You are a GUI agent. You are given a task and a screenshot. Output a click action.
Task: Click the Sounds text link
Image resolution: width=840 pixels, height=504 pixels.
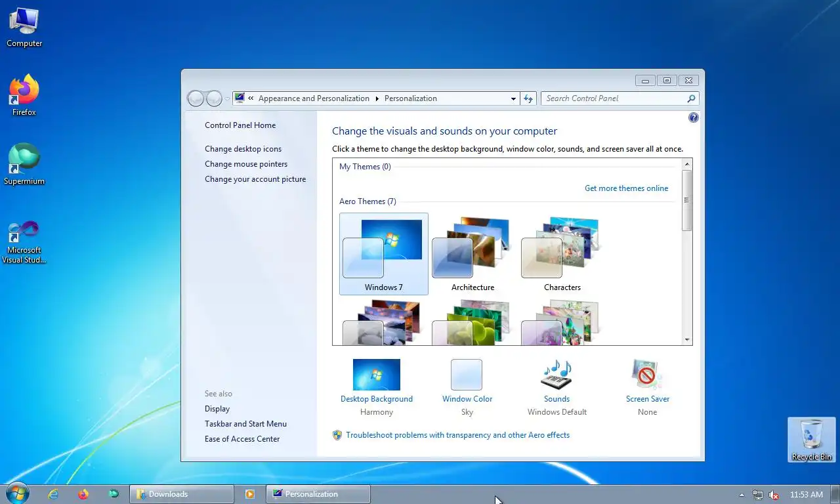point(556,399)
